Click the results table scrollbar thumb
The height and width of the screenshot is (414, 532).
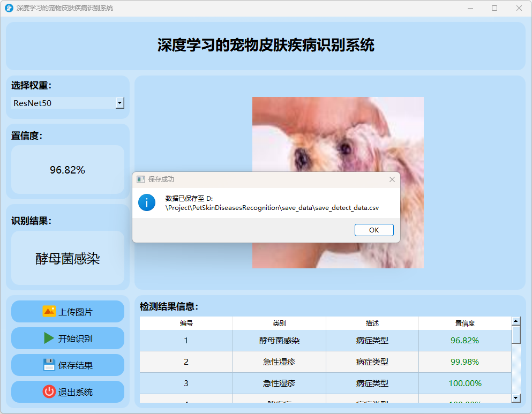516,335
